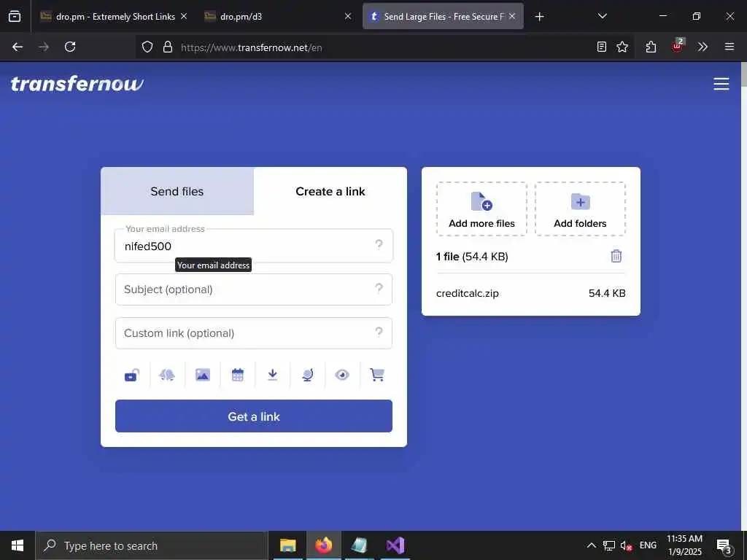Open a new browser tab

539,17
